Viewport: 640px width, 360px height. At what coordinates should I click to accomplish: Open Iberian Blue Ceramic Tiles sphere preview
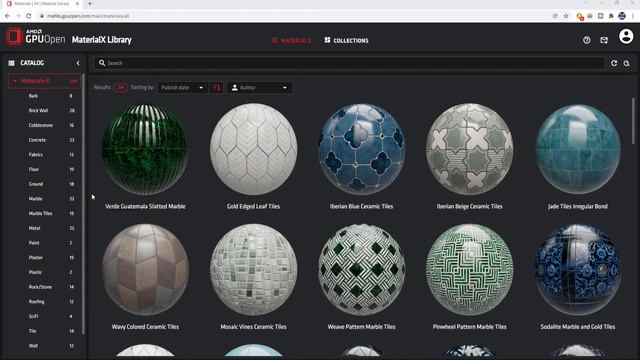point(362,149)
